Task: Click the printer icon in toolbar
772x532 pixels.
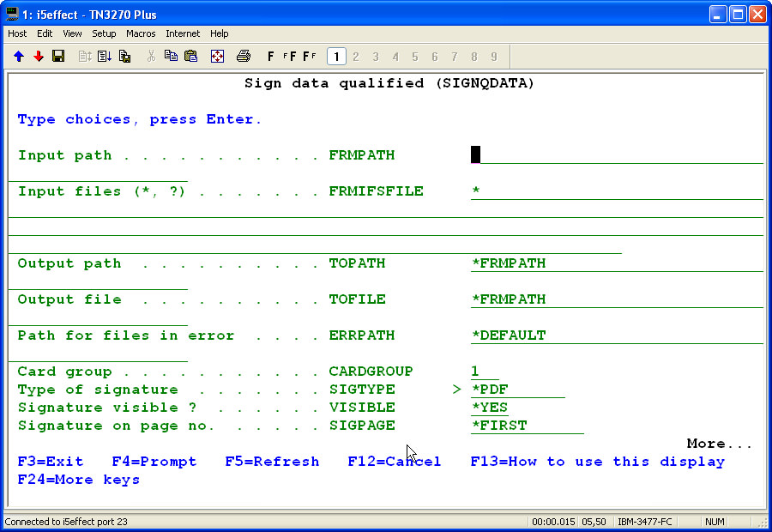Action: (243, 57)
